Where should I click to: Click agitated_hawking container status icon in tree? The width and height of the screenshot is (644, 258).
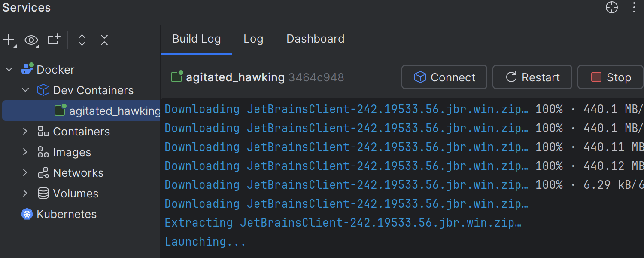click(60, 110)
